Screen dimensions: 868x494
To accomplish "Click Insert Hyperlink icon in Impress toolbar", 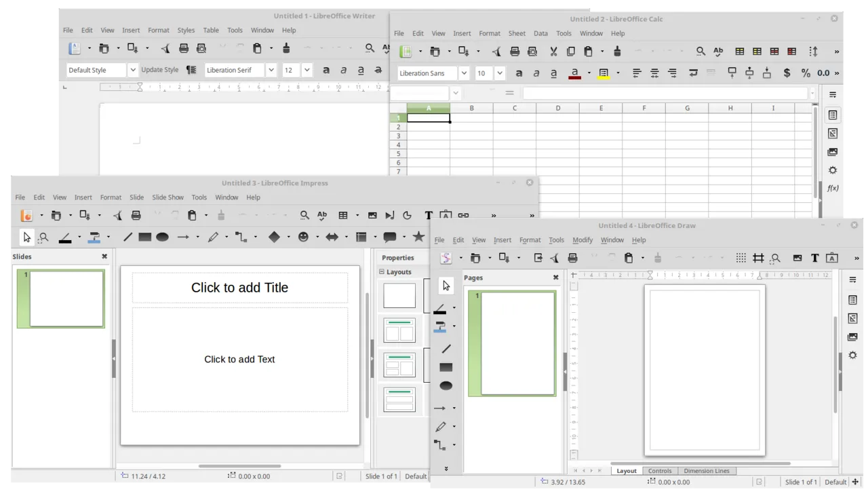I will click(463, 215).
